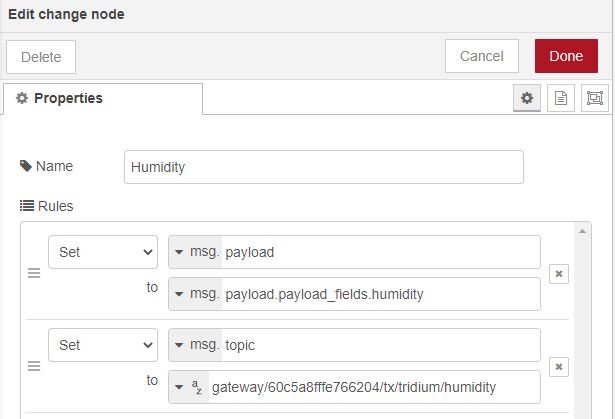The width and height of the screenshot is (615, 419).
Task: Remove the first rule with x icon
Action: tap(559, 273)
